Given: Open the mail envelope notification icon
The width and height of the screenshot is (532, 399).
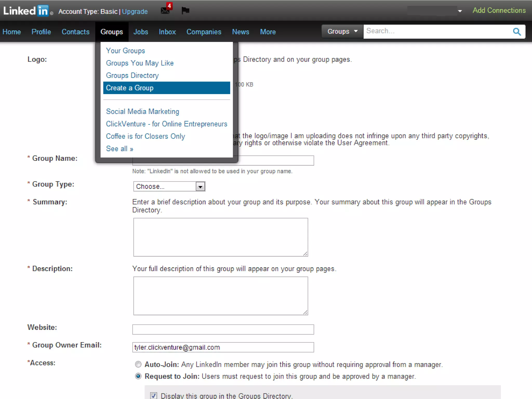Looking at the screenshot, I should point(165,10).
